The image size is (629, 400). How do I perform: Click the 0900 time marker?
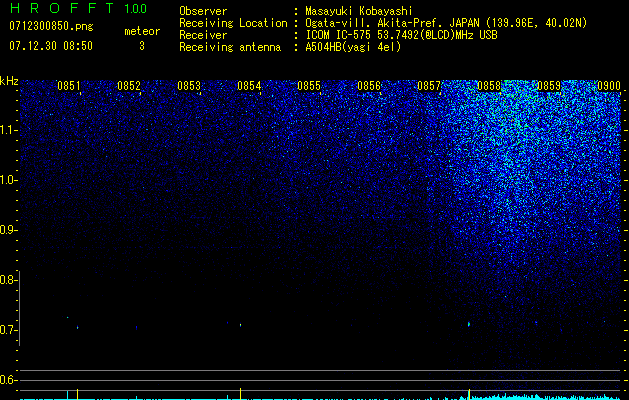609,86
